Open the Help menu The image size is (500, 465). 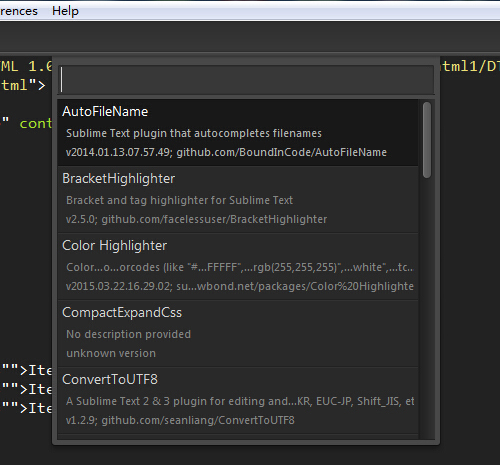pyautogui.click(x=65, y=11)
